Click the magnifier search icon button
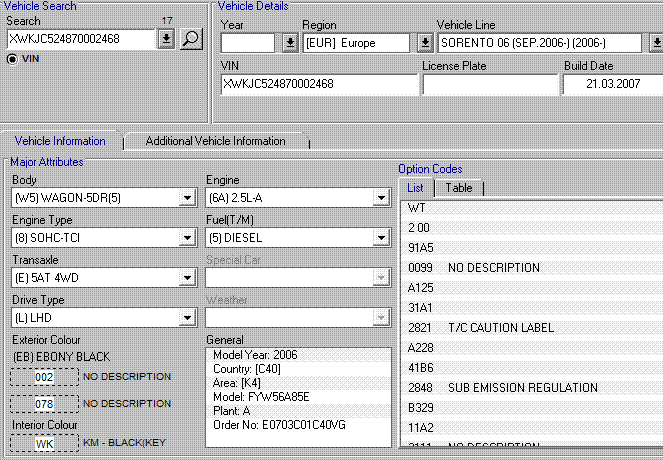The width and height of the screenshot is (663, 460). [x=192, y=39]
